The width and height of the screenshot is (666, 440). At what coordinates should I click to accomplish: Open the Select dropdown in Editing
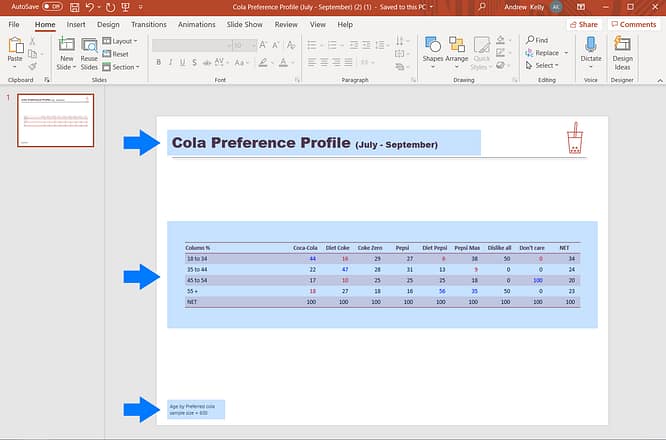[x=545, y=66]
